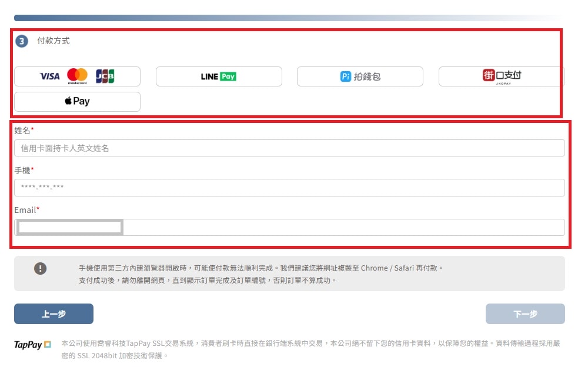
Task: Select credit card payment with Visa Mastercard JCB
Action: [77, 76]
